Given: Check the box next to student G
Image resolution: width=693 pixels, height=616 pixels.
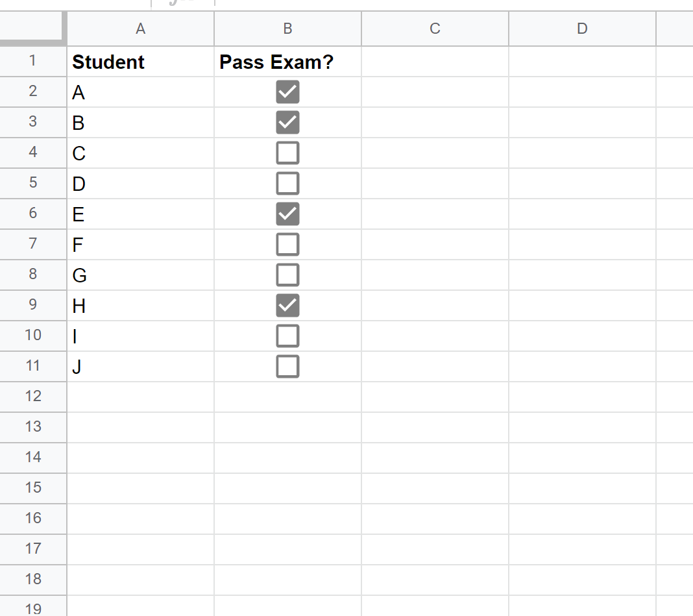Looking at the screenshot, I should (x=287, y=275).
